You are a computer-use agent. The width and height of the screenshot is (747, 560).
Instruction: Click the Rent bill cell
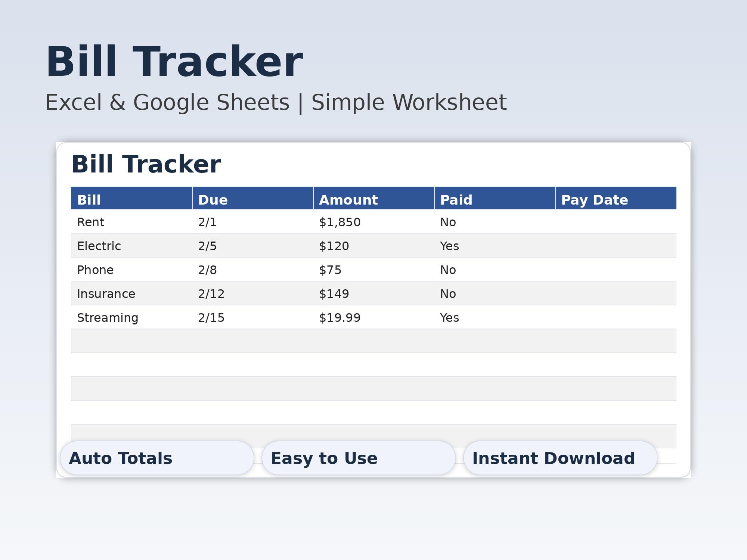click(131, 222)
